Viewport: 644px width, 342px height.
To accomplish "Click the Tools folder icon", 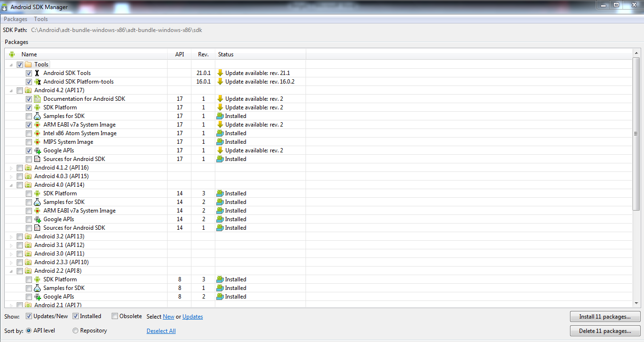I will [28, 64].
